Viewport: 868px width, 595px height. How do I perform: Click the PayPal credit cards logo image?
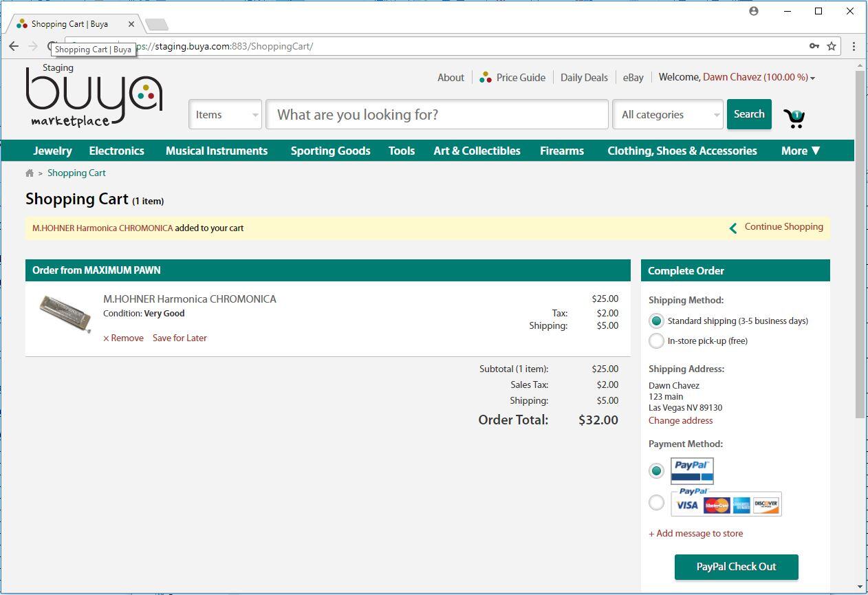(726, 502)
